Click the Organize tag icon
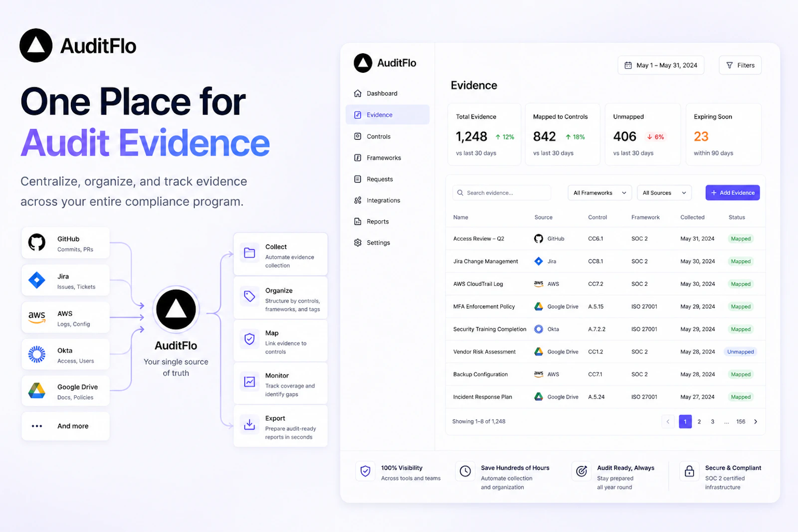The width and height of the screenshot is (798, 532). pyautogui.click(x=249, y=297)
